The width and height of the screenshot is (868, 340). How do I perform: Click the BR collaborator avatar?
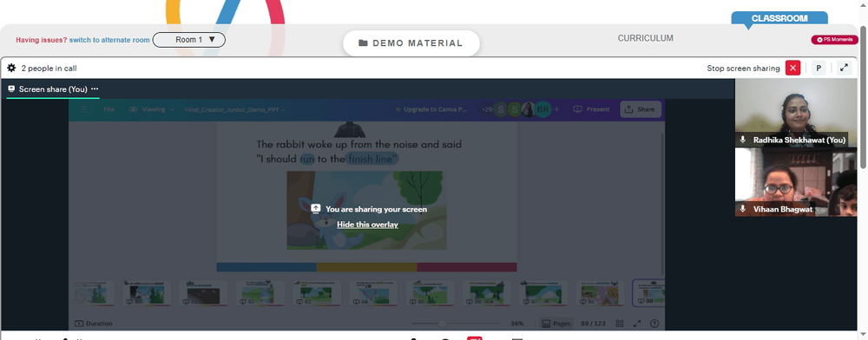point(542,109)
